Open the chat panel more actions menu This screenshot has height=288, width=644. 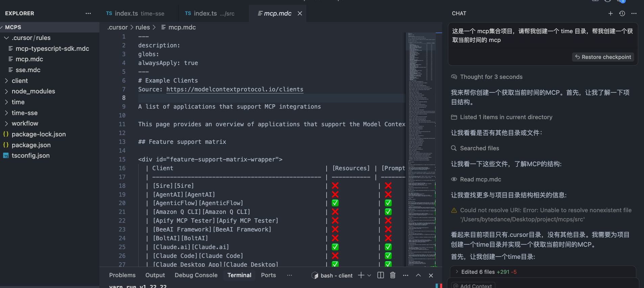(634, 14)
